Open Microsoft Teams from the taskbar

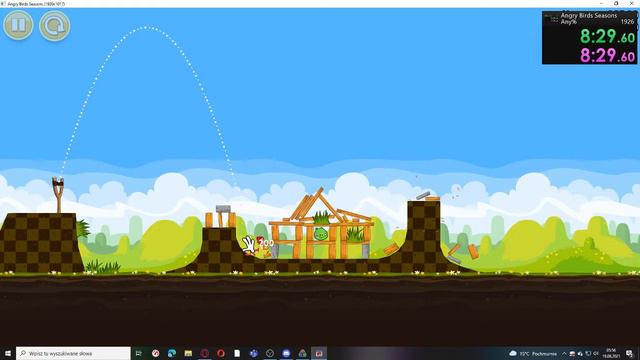coord(253,353)
